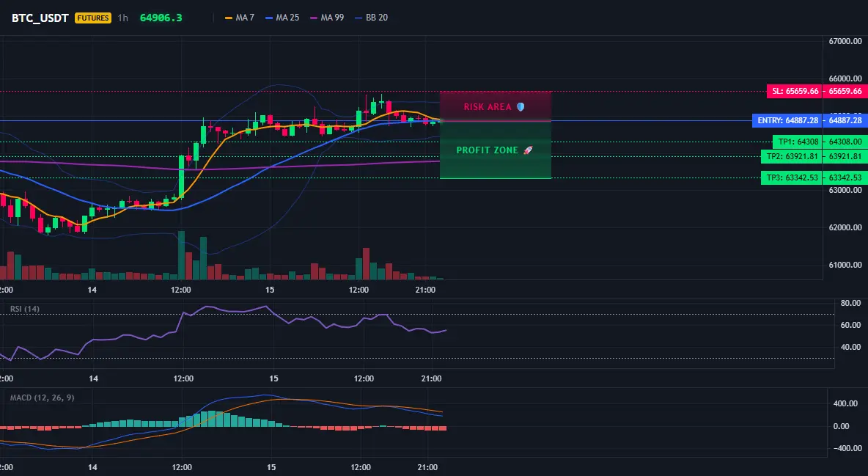Click the shield icon in Risk Area
Viewport: 868px width, 476px height.
click(521, 107)
